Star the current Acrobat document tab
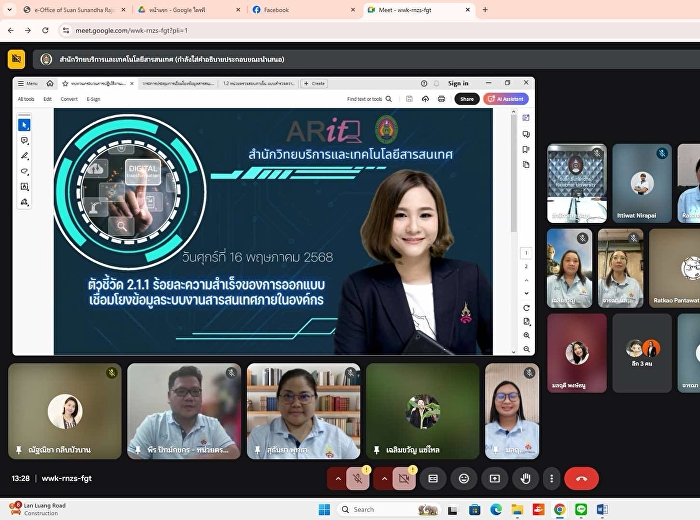Viewport: 700px width, 520px height. (x=65, y=83)
